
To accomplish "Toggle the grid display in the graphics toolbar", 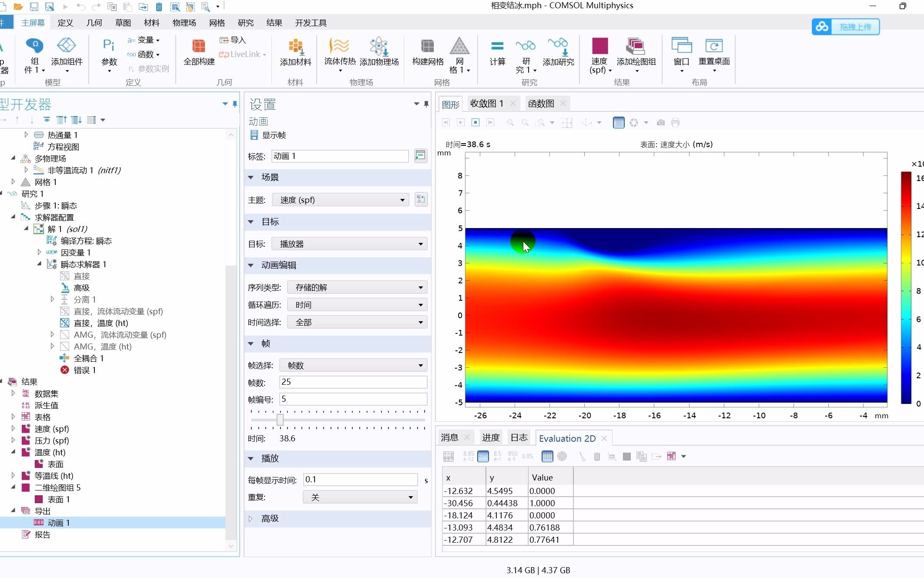I will pyautogui.click(x=618, y=123).
